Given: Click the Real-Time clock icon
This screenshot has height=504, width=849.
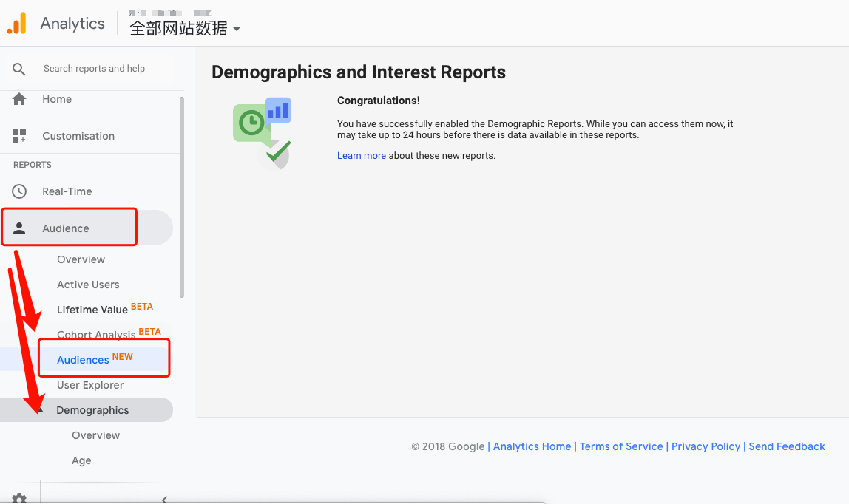Looking at the screenshot, I should tap(19, 191).
